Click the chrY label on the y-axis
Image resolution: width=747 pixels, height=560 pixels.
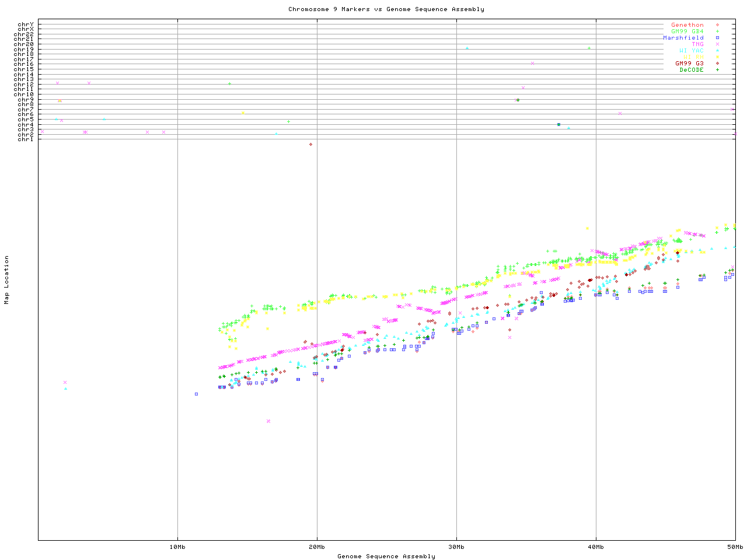(26, 24)
